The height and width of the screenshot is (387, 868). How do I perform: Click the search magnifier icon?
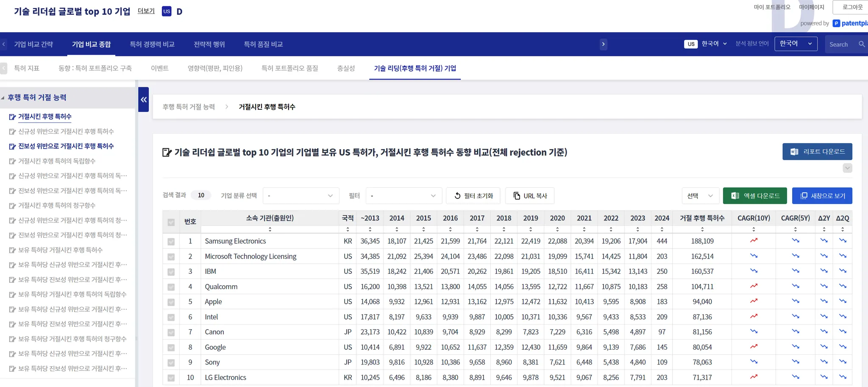[x=861, y=44]
